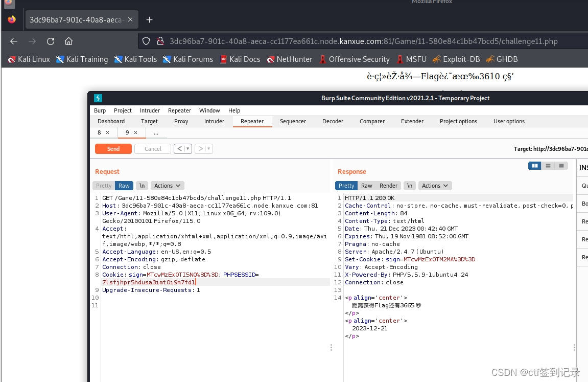
Task: Toggle Response newline display \n
Action: [410, 186]
